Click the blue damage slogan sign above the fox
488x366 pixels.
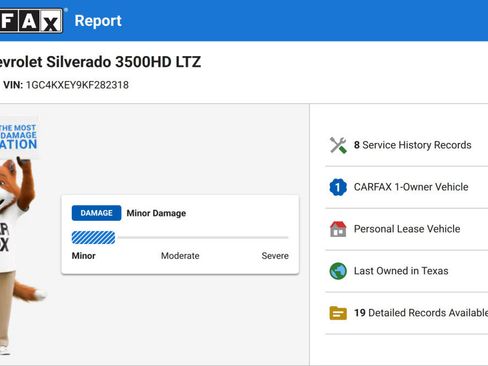[18, 137]
